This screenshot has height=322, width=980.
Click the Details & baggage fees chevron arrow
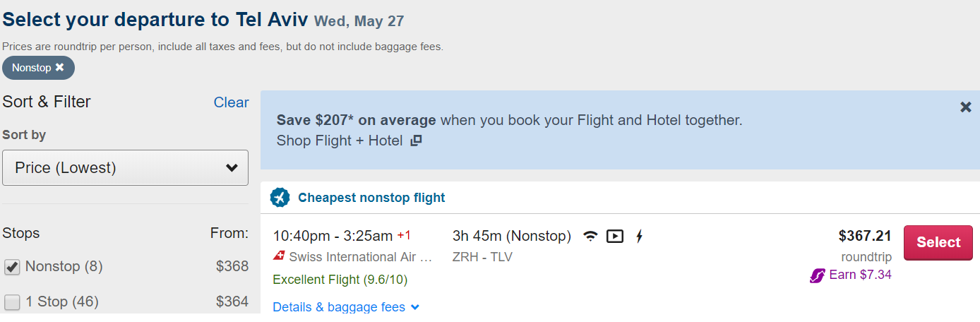415,307
